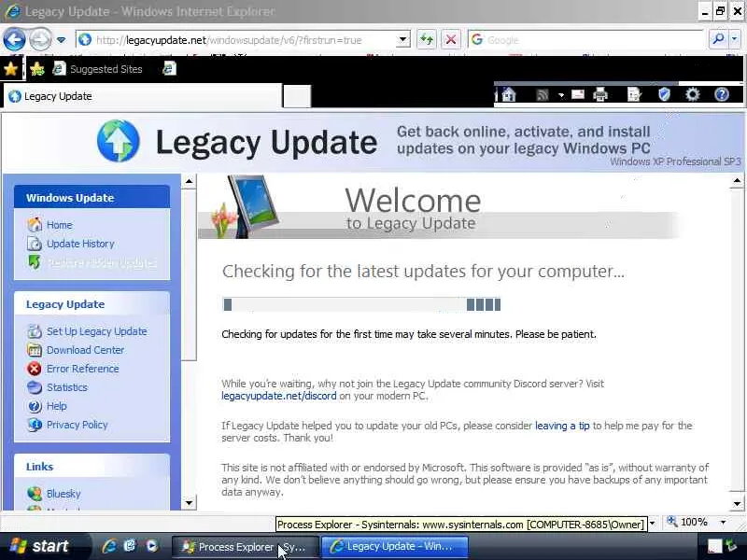Stop loading with the red X icon

pos(451,39)
